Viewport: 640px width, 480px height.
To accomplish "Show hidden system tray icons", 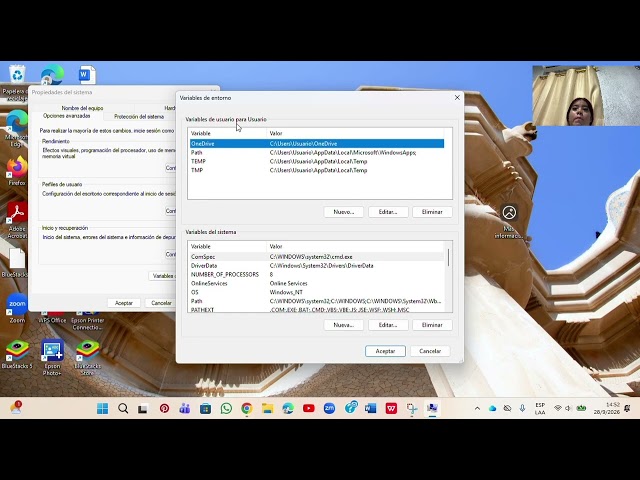I will (477, 408).
